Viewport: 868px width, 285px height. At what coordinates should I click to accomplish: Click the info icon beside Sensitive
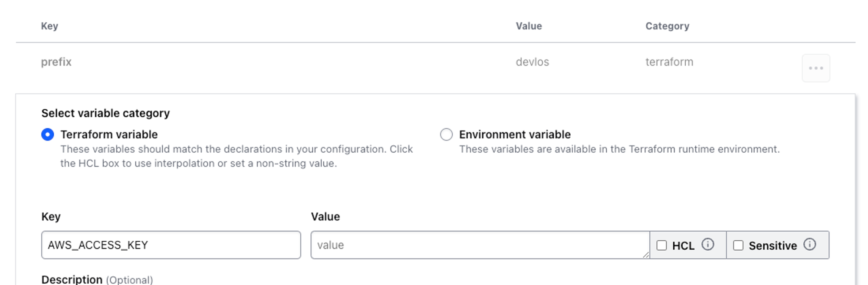(x=809, y=245)
